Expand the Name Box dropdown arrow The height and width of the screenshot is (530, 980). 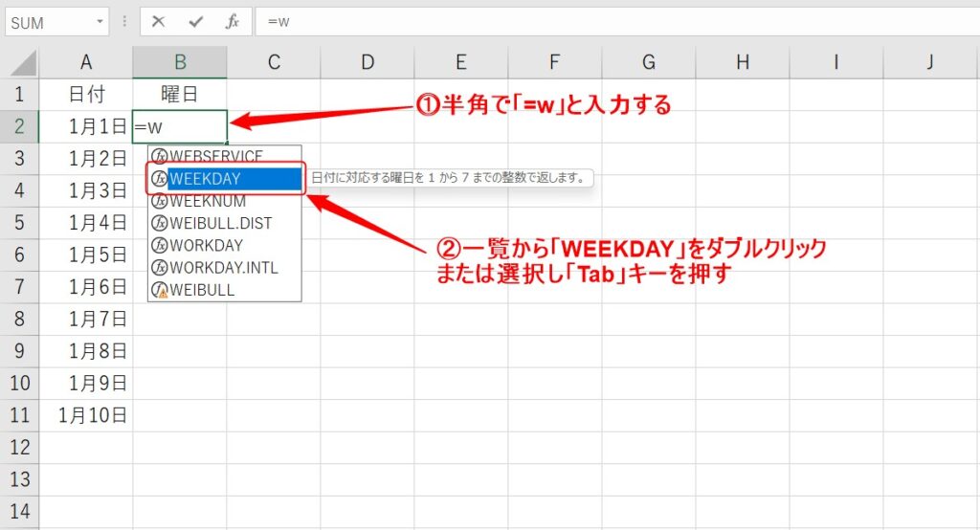[100, 23]
